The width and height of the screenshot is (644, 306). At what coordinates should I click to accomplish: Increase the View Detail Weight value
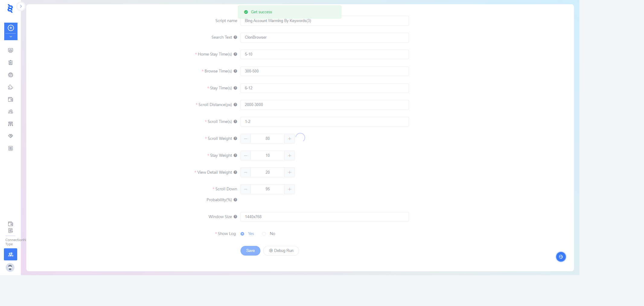[289, 172]
